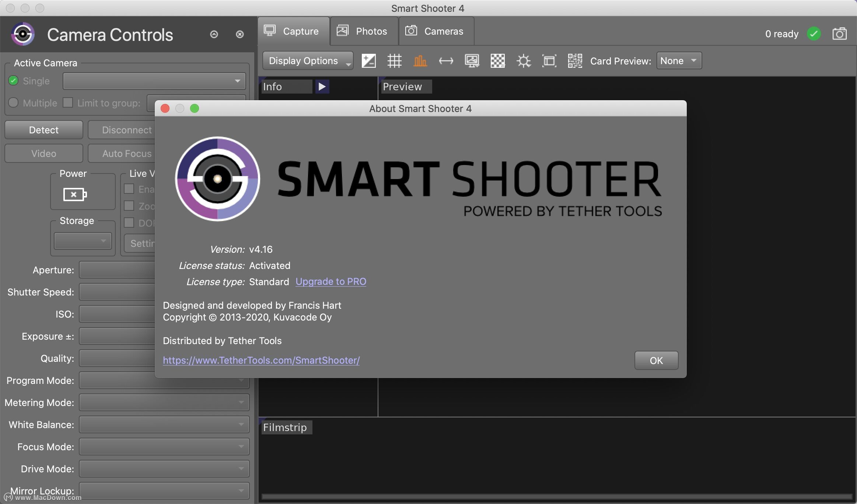This screenshot has width=857, height=504.
Task: Enable the Limit to group checkbox
Action: 68,102
